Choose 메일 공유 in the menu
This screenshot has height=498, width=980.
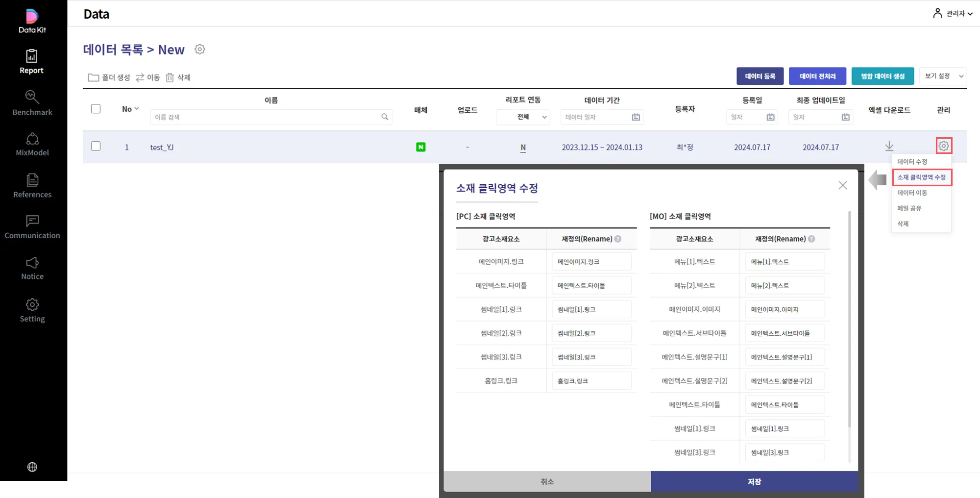[909, 208]
